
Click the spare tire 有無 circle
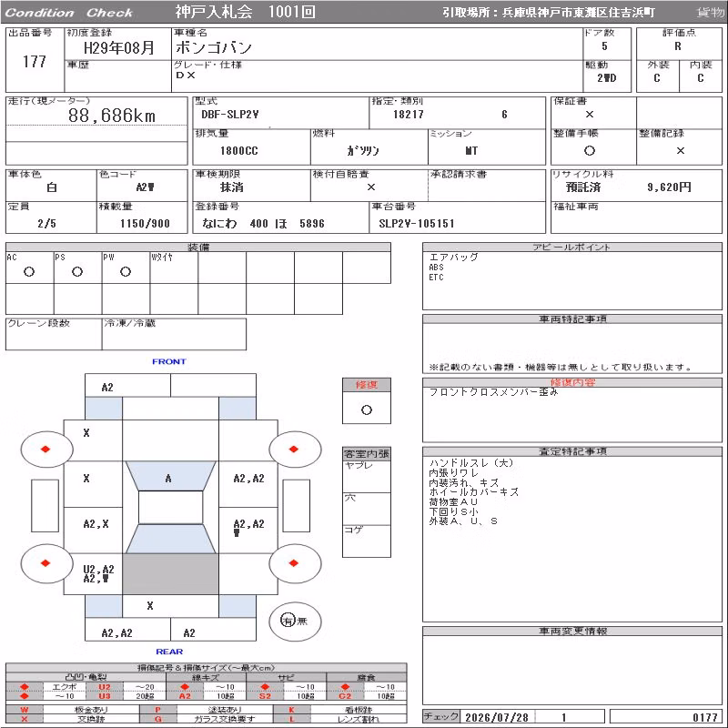[x=295, y=622]
